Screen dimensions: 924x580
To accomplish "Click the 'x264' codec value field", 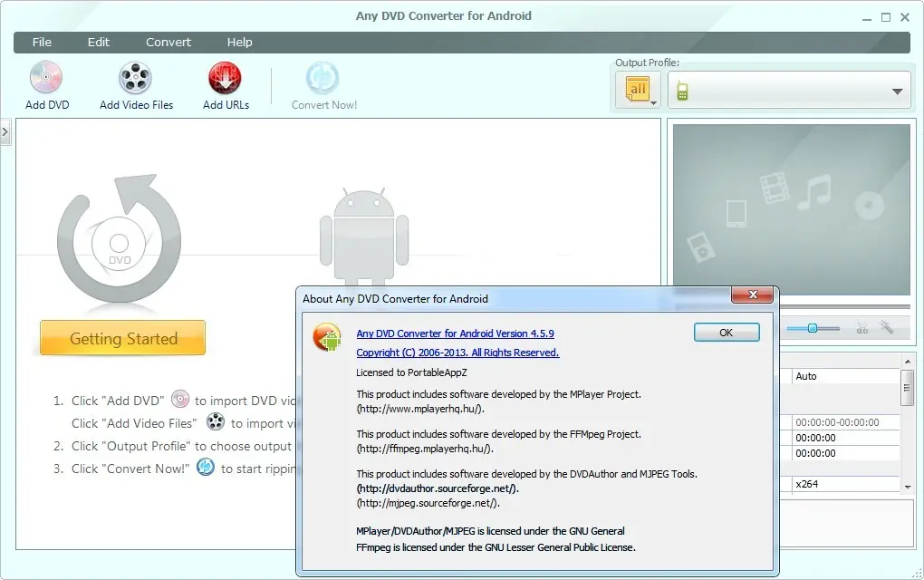I will pyautogui.click(x=845, y=484).
